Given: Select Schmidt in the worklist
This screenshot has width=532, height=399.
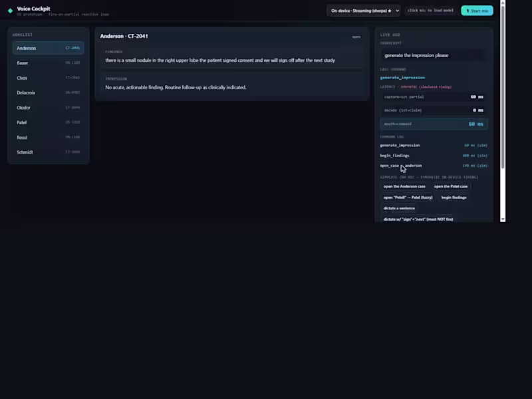Looking at the screenshot, I should click(x=48, y=152).
